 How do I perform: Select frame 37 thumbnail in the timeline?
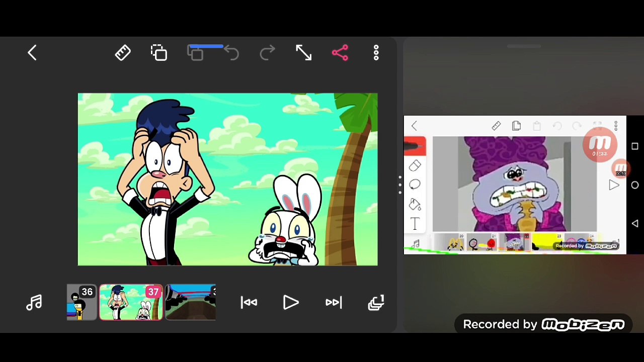tap(131, 302)
